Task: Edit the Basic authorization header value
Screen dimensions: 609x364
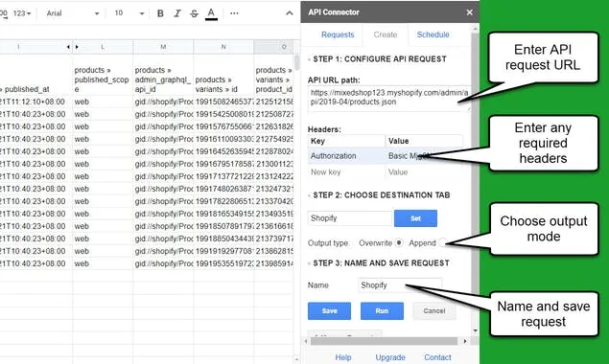Action: point(424,156)
